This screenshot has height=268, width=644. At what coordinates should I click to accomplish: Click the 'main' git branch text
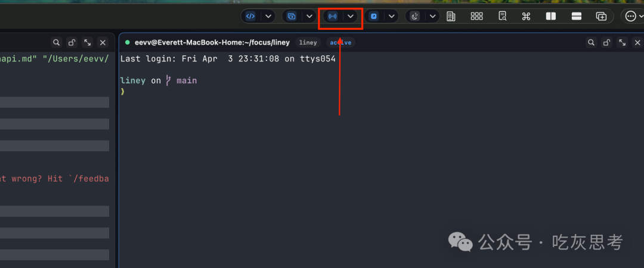pos(187,80)
